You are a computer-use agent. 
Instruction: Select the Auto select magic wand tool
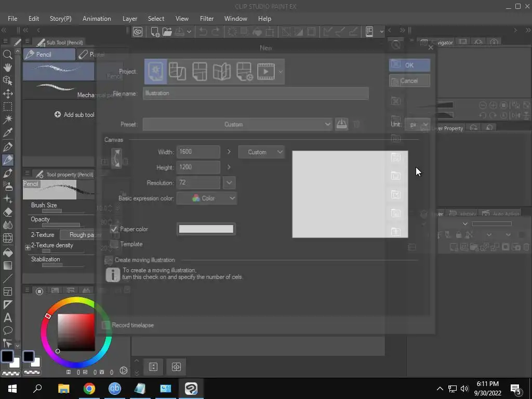pyautogui.click(x=7, y=119)
